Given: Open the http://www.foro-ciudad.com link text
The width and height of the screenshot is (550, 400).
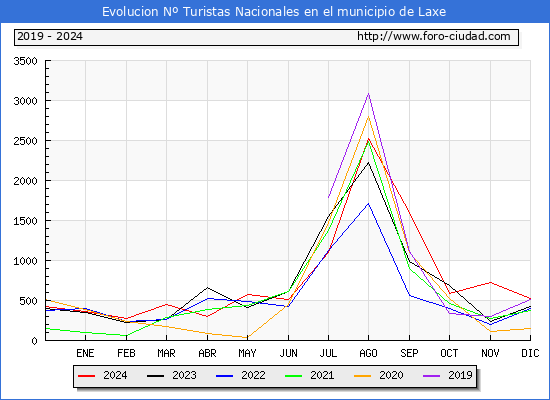Looking at the screenshot, I should click(434, 36).
